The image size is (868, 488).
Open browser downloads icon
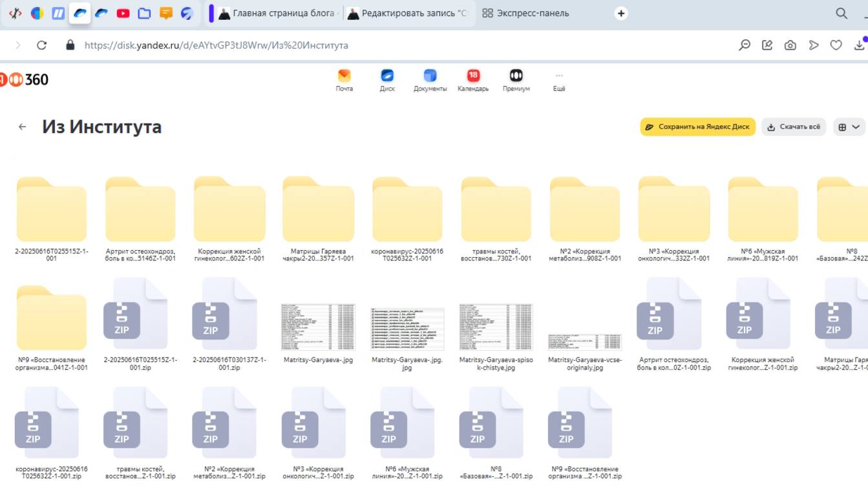pyautogui.click(x=860, y=44)
